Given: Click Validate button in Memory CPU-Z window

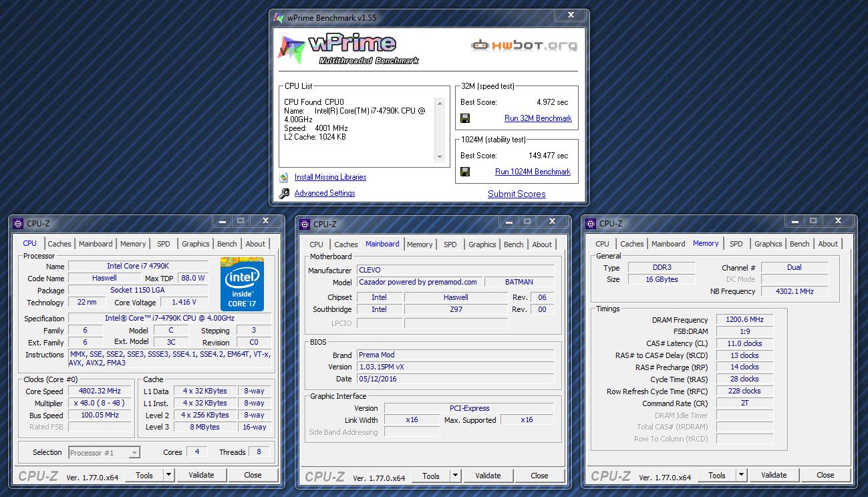Looking at the screenshot, I should pos(774,475).
